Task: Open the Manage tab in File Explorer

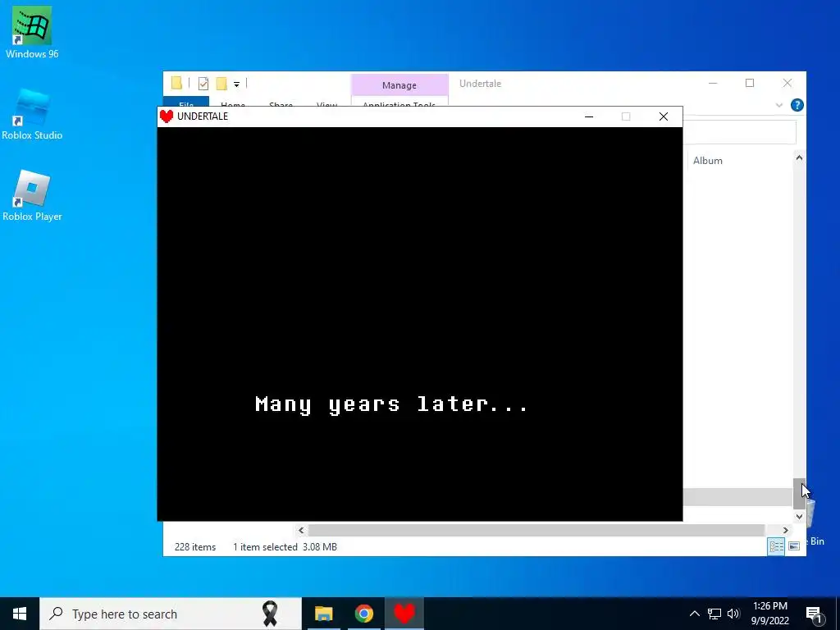Action: pos(399,85)
